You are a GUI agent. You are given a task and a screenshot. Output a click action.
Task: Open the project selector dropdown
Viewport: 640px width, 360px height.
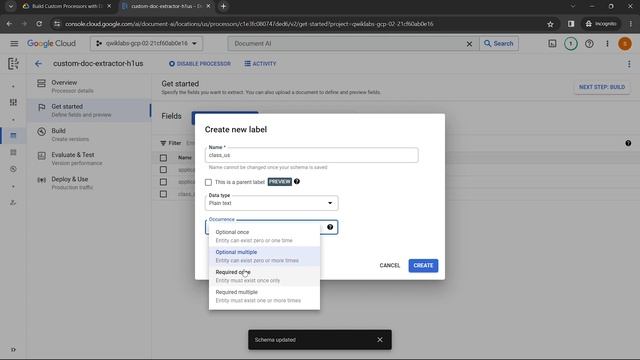147,43
